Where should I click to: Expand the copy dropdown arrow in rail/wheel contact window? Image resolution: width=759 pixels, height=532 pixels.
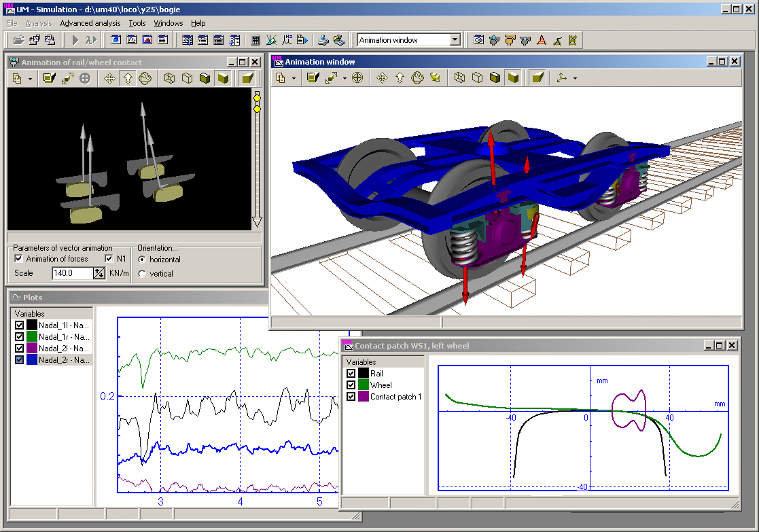pos(30,79)
